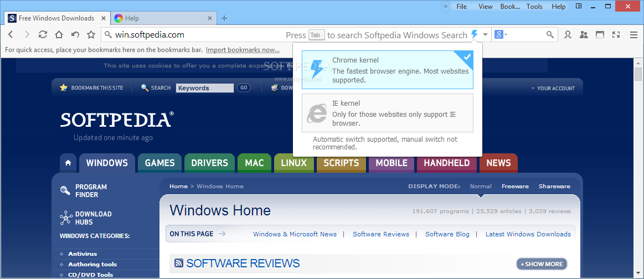The height and width of the screenshot is (279, 644).
Task: Open the Scripts section tab
Action: coord(341,163)
